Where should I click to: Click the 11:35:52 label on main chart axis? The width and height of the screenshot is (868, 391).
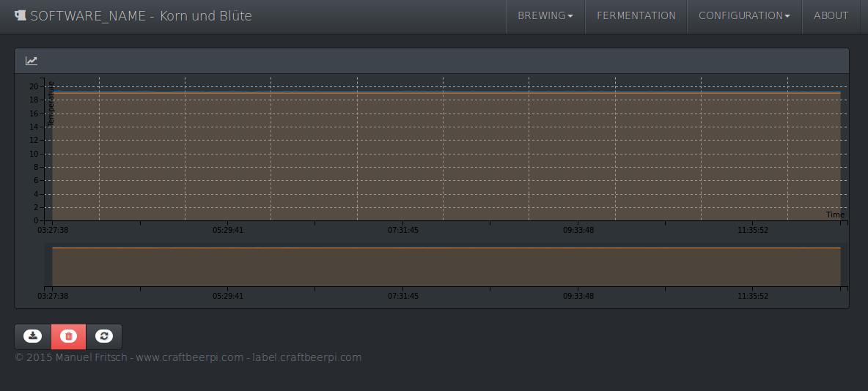752,230
